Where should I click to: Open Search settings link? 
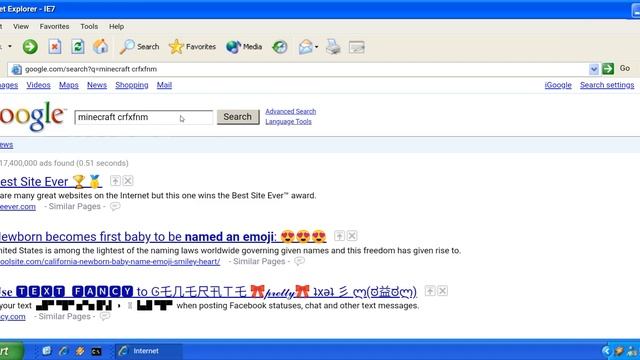607,85
